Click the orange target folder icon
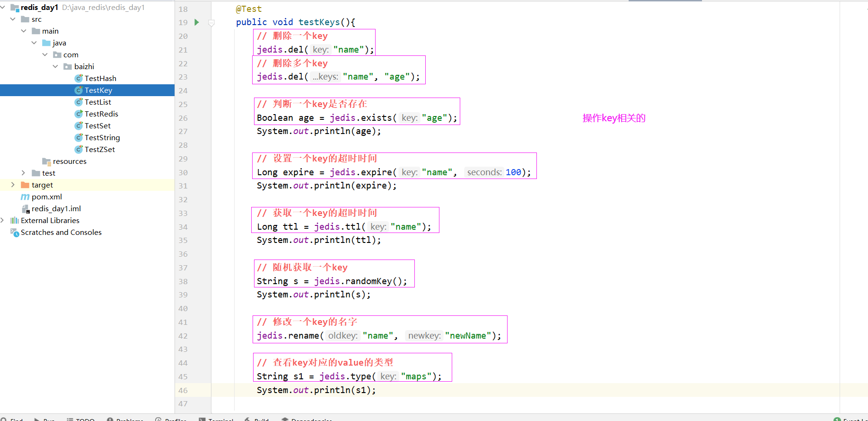This screenshot has width=868, height=421. [25, 185]
